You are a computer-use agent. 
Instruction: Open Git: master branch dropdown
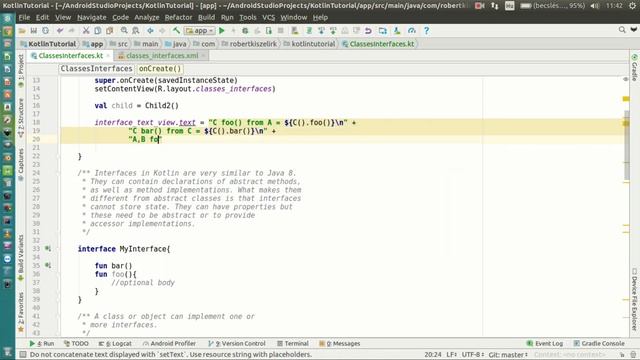pos(508,354)
